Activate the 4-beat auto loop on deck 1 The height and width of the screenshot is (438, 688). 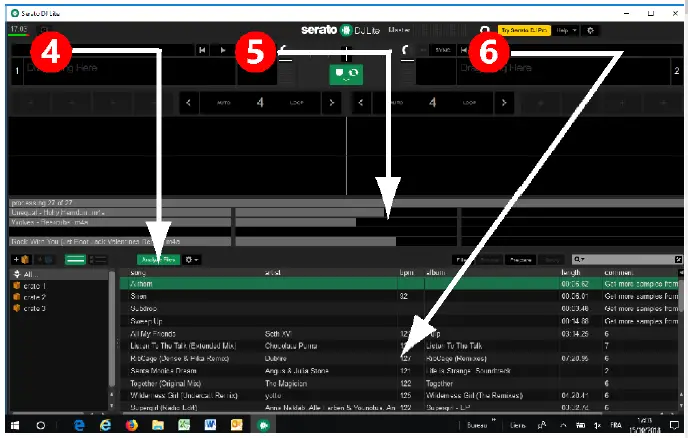click(x=260, y=103)
